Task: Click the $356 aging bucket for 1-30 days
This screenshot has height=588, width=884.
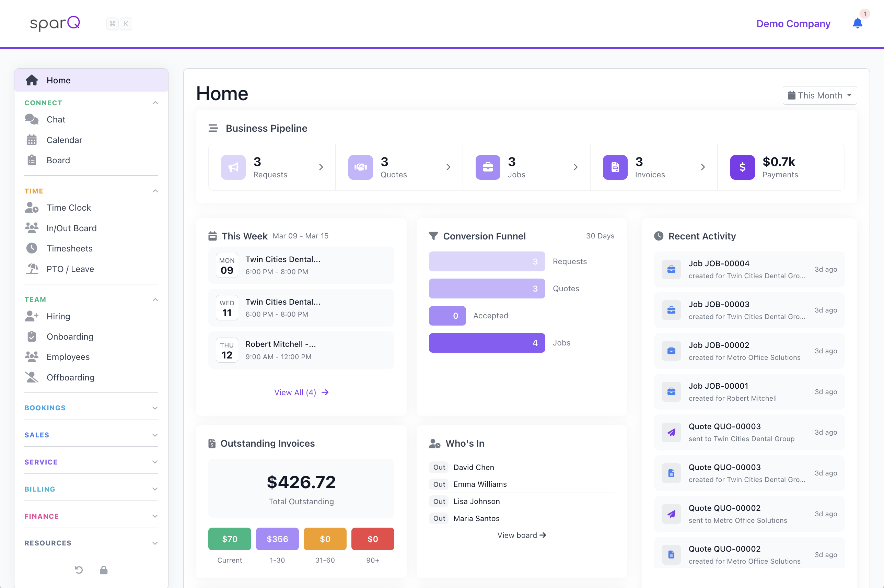Action: tap(277, 539)
